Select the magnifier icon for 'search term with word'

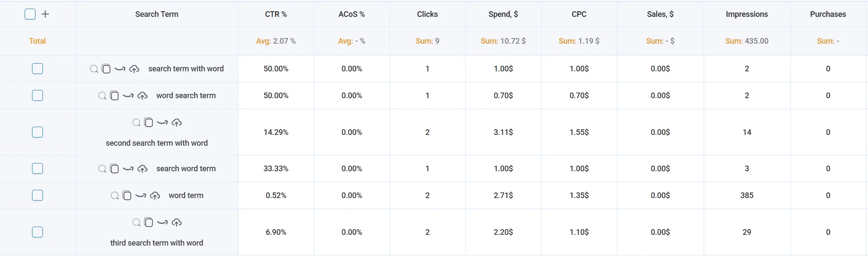(x=94, y=69)
